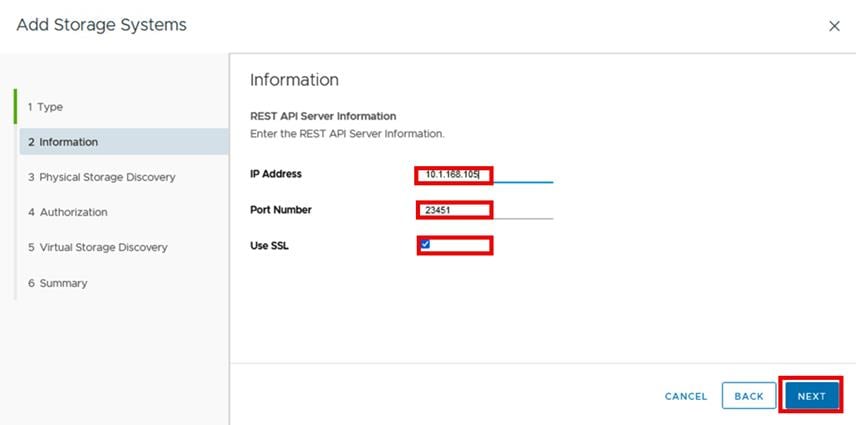This screenshot has width=856, height=425.
Task: Click the IP Address field label
Action: [276, 174]
